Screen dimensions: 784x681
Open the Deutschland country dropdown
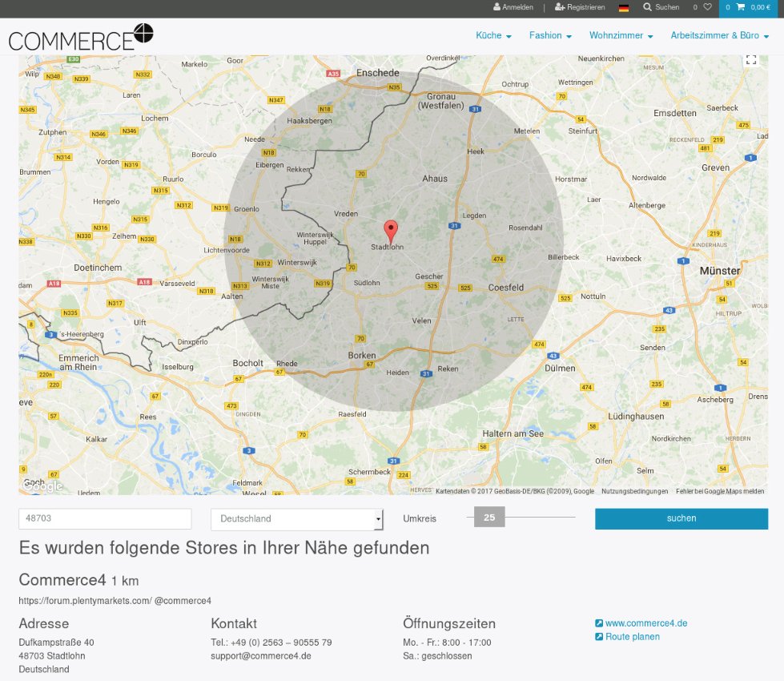[297, 519]
